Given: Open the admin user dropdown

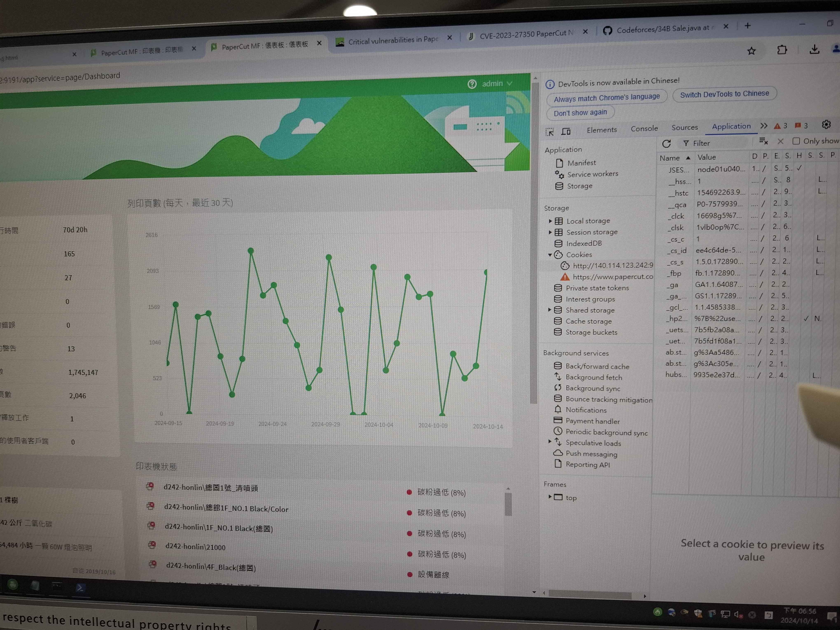Looking at the screenshot, I should pyautogui.click(x=497, y=83).
